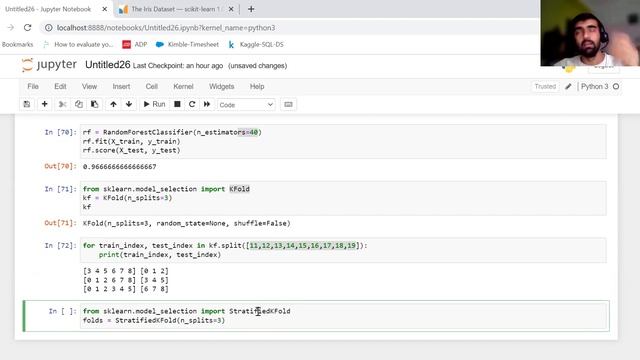
Task: Click into the RandomForestClassifier code cell
Action: click(x=343, y=141)
